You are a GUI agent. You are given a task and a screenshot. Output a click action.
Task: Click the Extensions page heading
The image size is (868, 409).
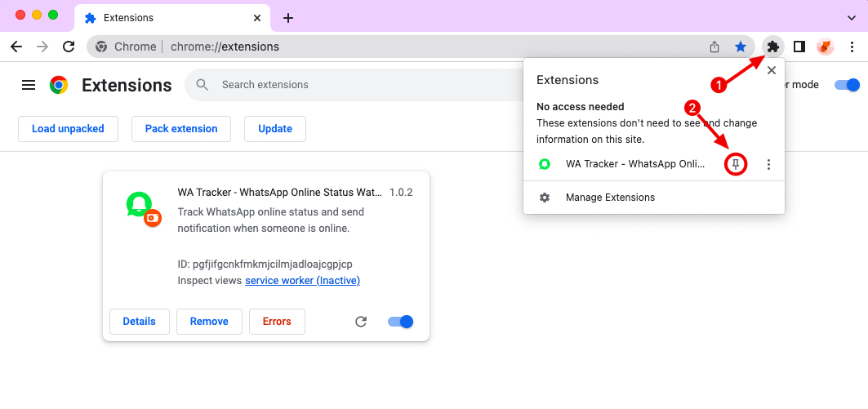(127, 85)
